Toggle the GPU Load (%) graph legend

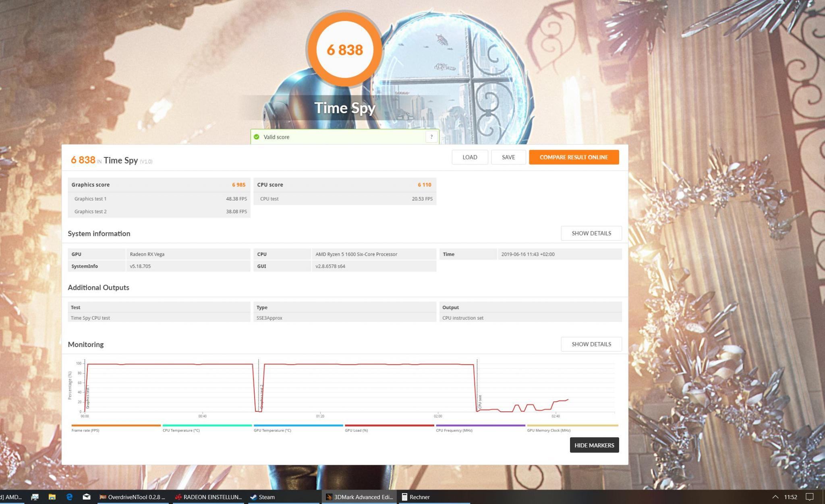tap(356, 430)
